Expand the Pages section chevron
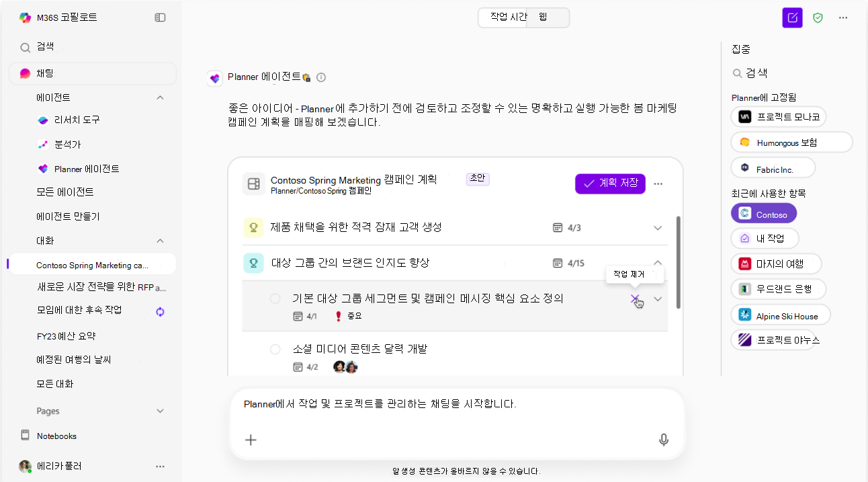868x482 pixels. click(160, 411)
